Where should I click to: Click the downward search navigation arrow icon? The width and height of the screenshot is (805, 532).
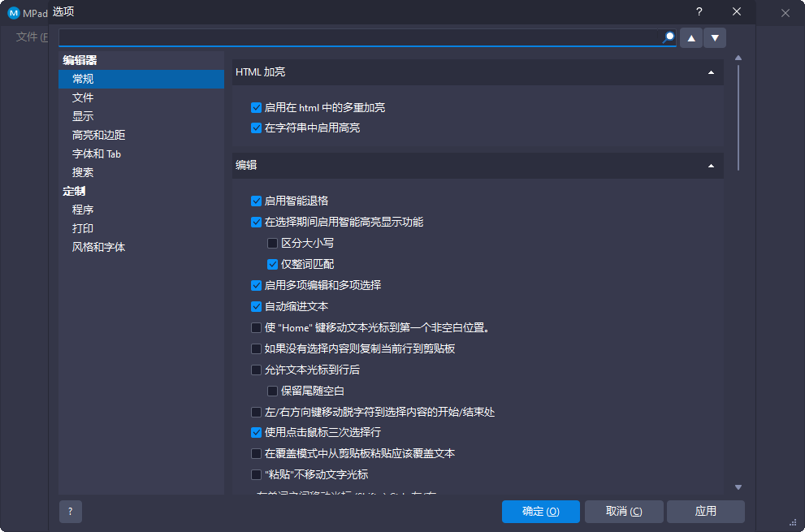click(x=714, y=37)
